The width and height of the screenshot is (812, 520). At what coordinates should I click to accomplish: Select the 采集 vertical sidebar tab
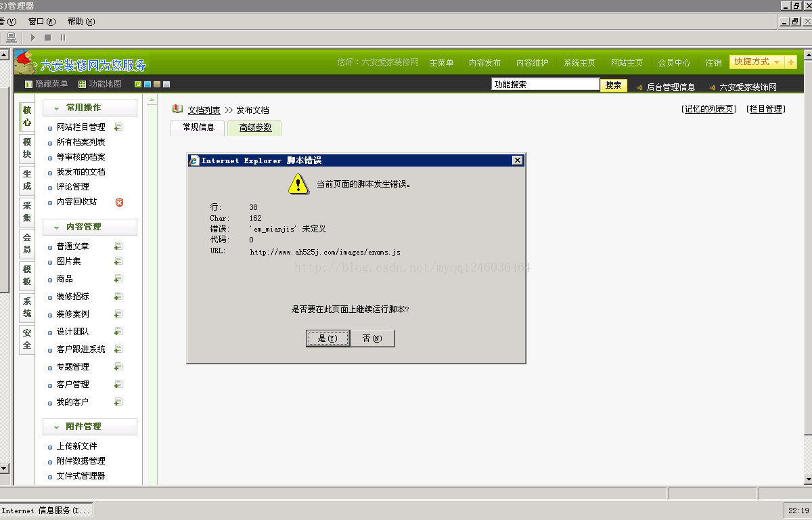(27, 212)
